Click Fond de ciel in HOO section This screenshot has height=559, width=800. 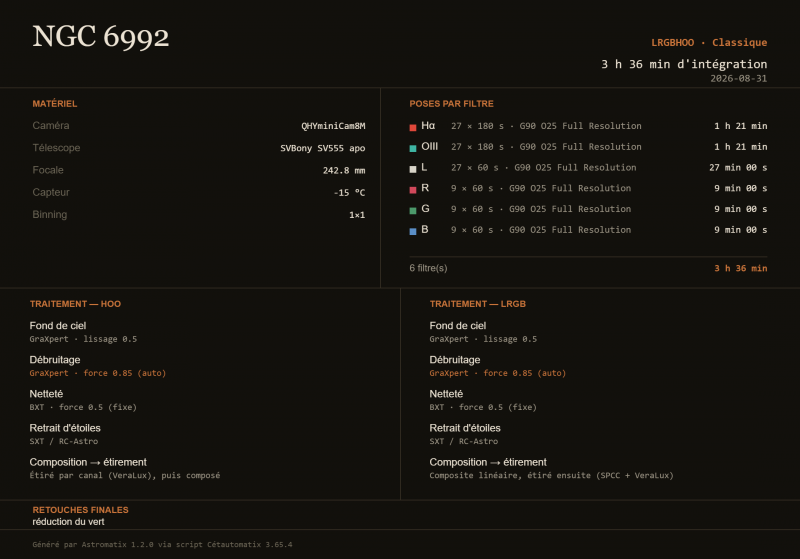[58, 325]
